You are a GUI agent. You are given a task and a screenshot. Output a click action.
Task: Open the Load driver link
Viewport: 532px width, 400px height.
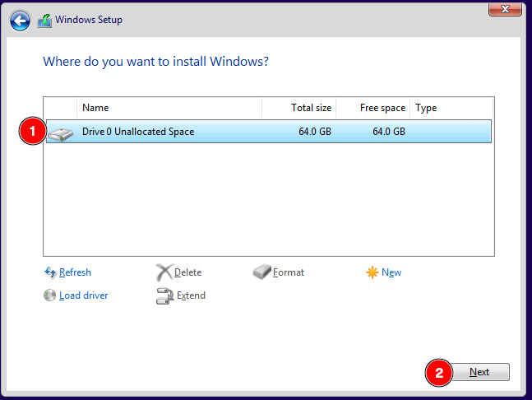click(x=84, y=295)
